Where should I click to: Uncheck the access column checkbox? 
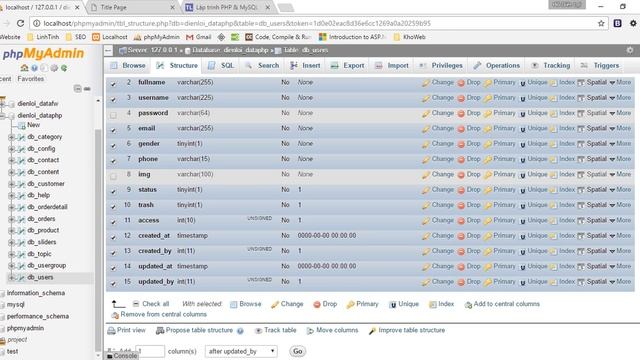coord(113,222)
